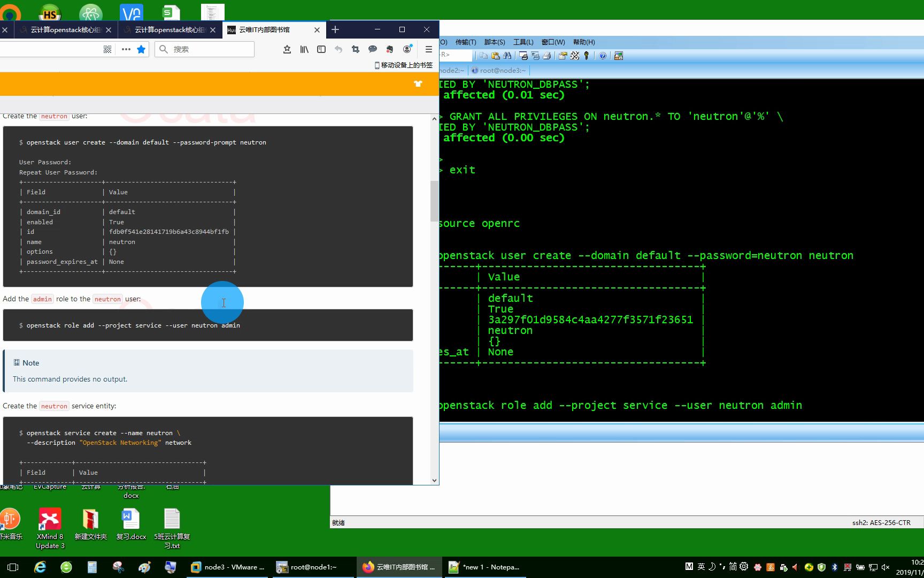
Task: Toggle the blue bookmark star
Action: [141, 49]
